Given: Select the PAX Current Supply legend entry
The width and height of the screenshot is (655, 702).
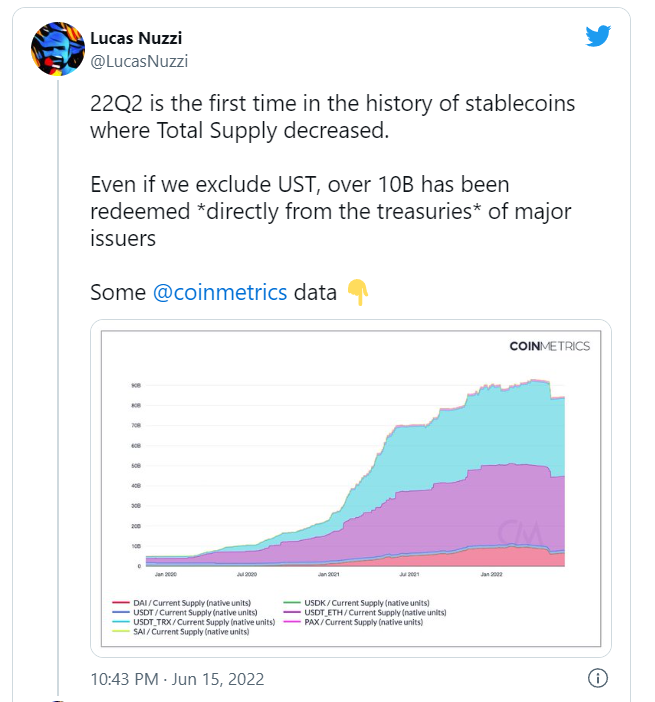Looking at the screenshot, I should point(353,622).
